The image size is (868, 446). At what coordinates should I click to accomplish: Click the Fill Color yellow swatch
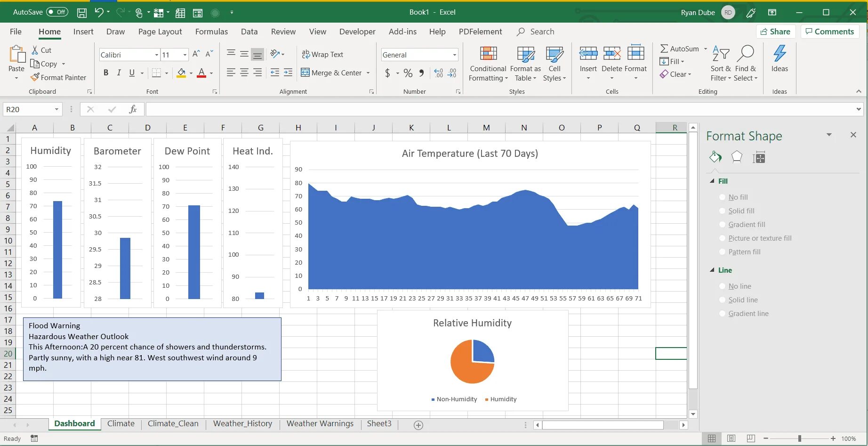tap(181, 73)
